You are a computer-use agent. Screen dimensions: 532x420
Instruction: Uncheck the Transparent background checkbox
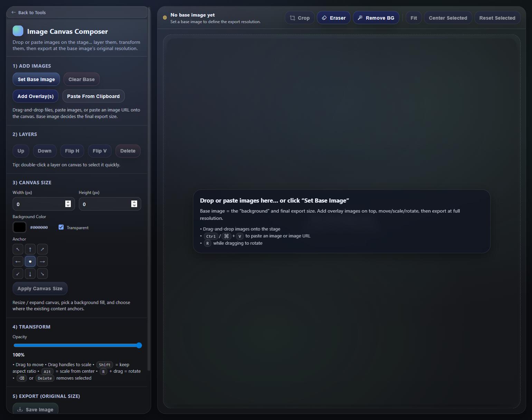tap(61, 227)
